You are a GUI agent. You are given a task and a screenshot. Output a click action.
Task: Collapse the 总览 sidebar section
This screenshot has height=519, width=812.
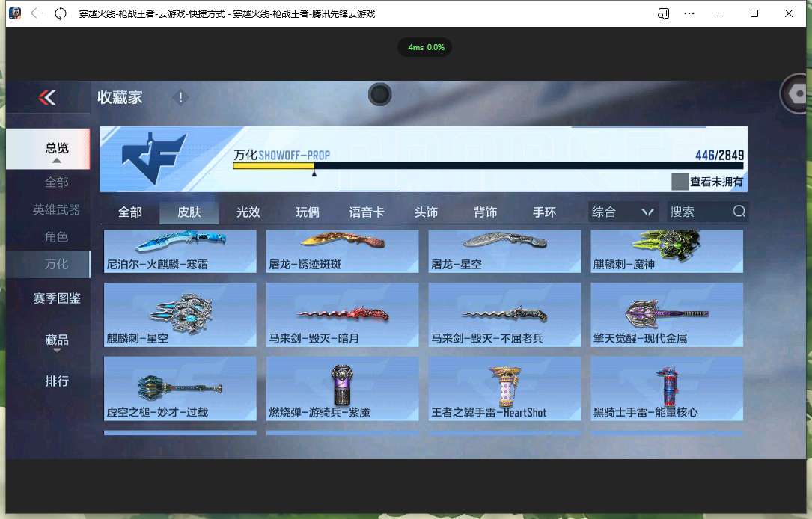48,149
